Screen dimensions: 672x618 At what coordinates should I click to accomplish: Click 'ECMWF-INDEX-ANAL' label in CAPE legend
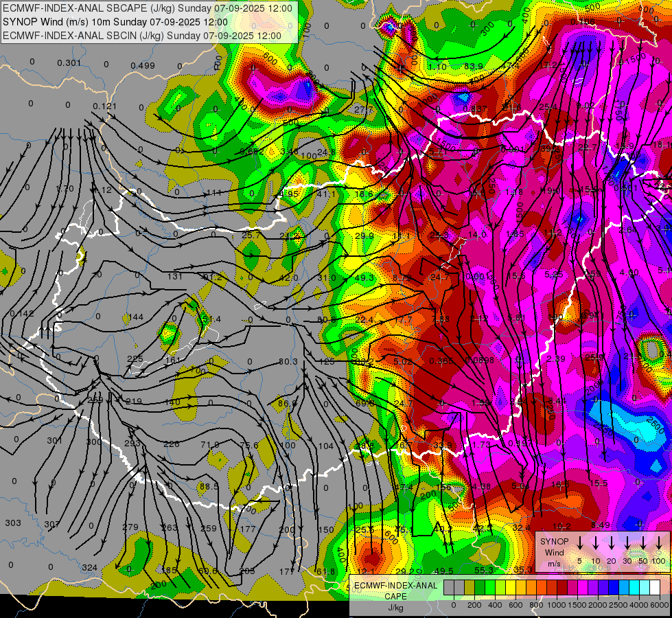pyautogui.click(x=395, y=586)
